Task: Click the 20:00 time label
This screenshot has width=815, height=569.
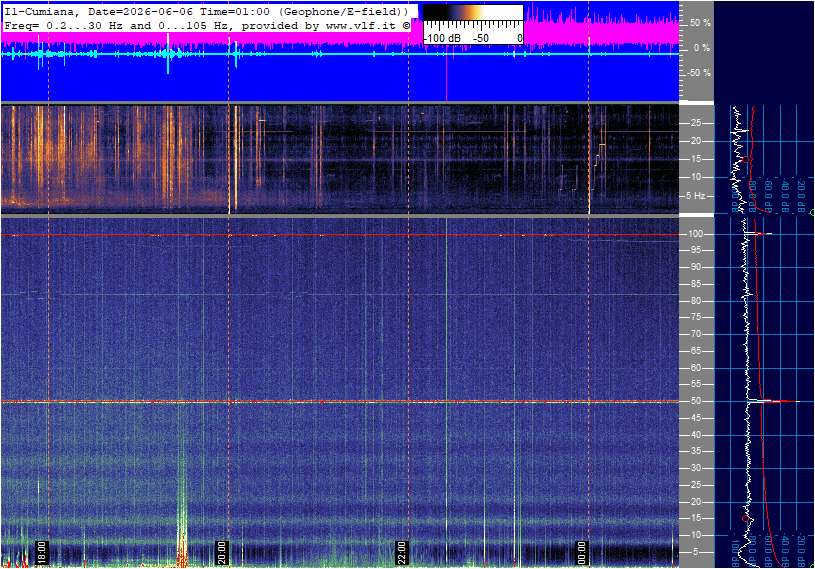Action: click(x=222, y=552)
